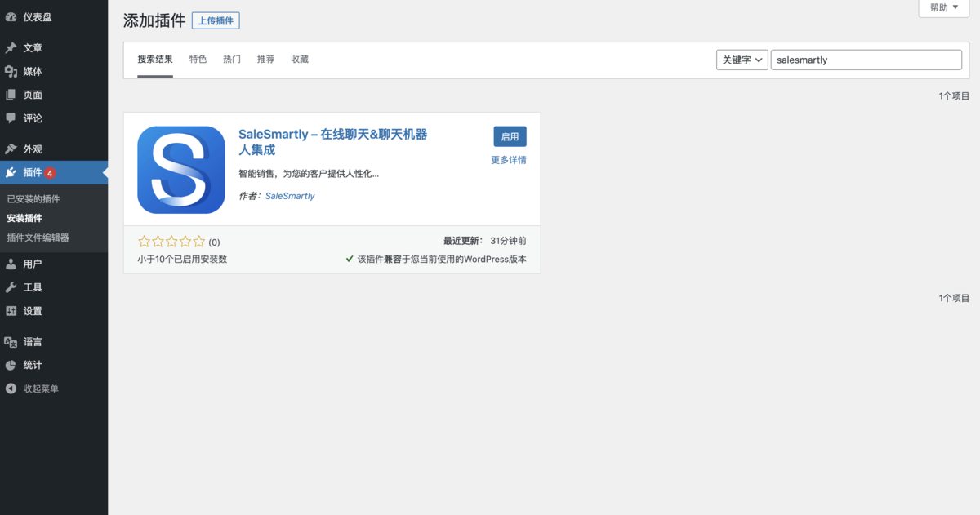Screen dimensions: 980x515
Task: Click the SaleSmartly plugin logo thumbnail
Action: click(181, 170)
